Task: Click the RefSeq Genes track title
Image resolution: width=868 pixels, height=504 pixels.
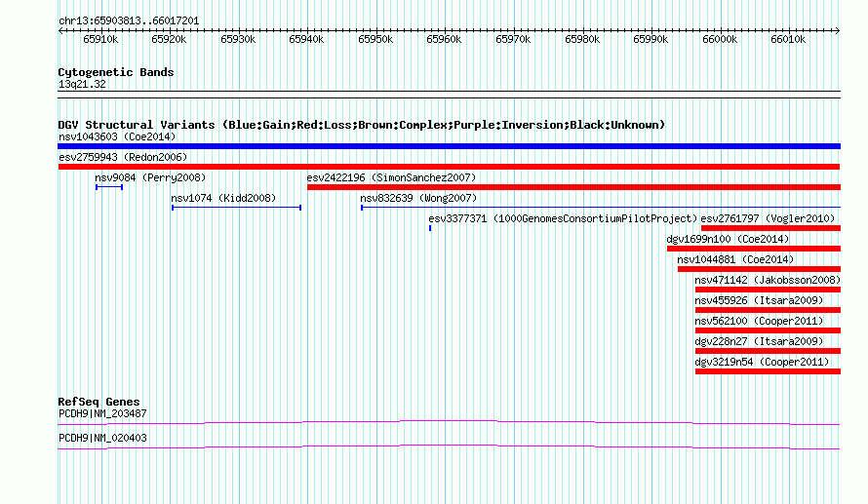Action: pyautogui.click(x=99, y=403)
